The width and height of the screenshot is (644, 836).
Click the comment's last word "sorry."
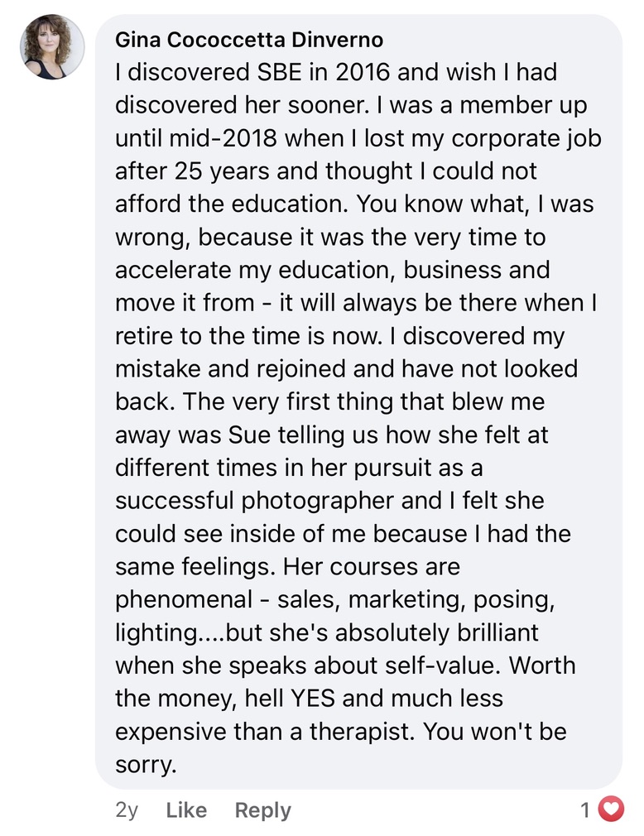tap(147, 765)
